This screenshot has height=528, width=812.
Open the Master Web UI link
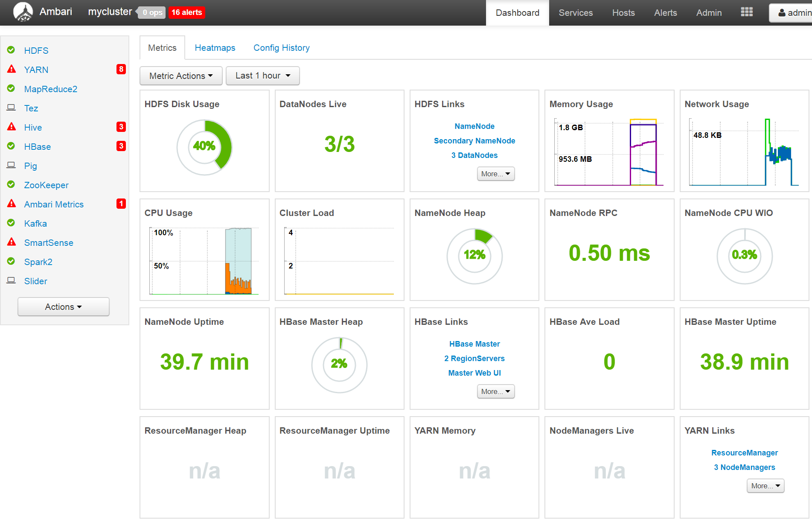474,373
